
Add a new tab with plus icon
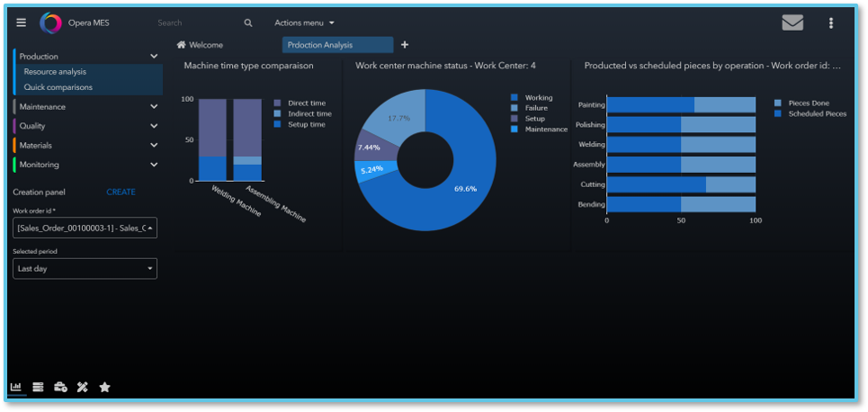405,45
